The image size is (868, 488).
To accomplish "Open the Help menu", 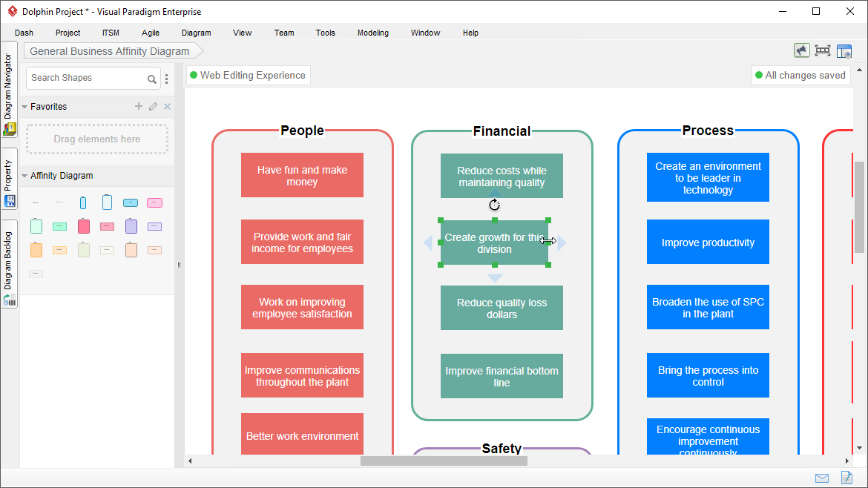I will tap(470, 33).
